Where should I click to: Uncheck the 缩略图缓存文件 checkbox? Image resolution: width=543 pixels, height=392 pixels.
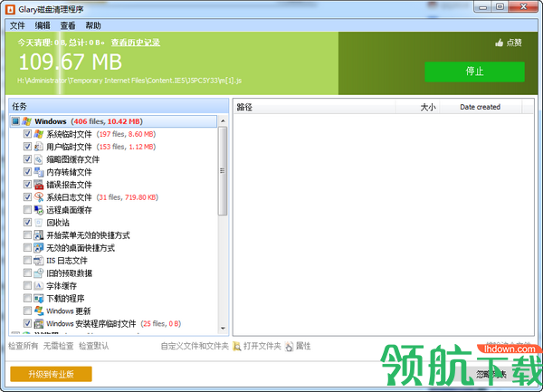(x=27, y=159)
